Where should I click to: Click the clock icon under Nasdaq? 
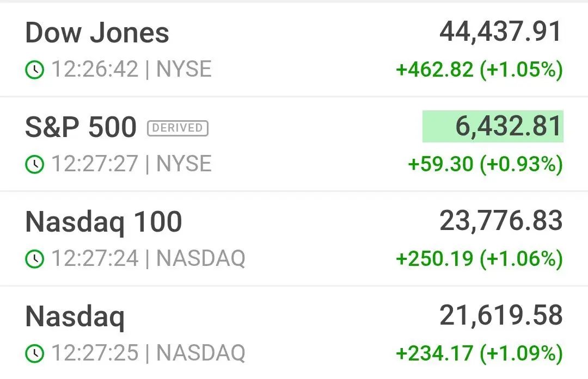[x=34, y=353]
